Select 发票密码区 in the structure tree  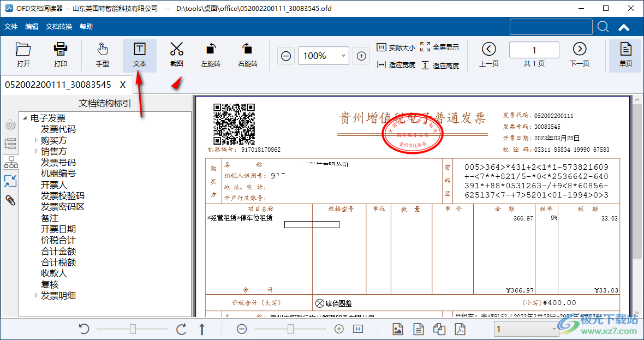[x=63, y=207]
